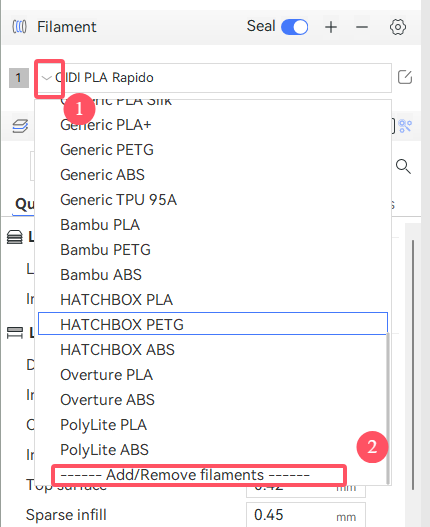Expand the QIDI PLA Rapido dropdown arrow

coord(46,78)
